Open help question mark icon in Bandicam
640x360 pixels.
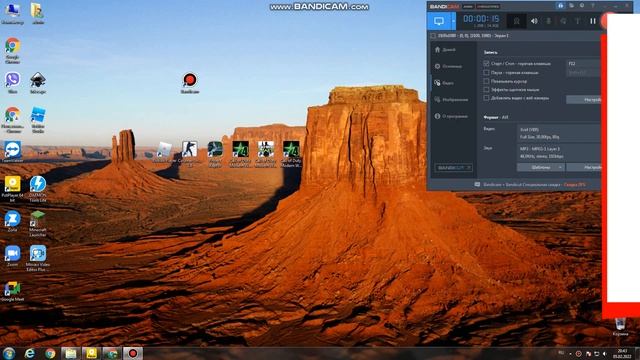(x=593, y=6)
